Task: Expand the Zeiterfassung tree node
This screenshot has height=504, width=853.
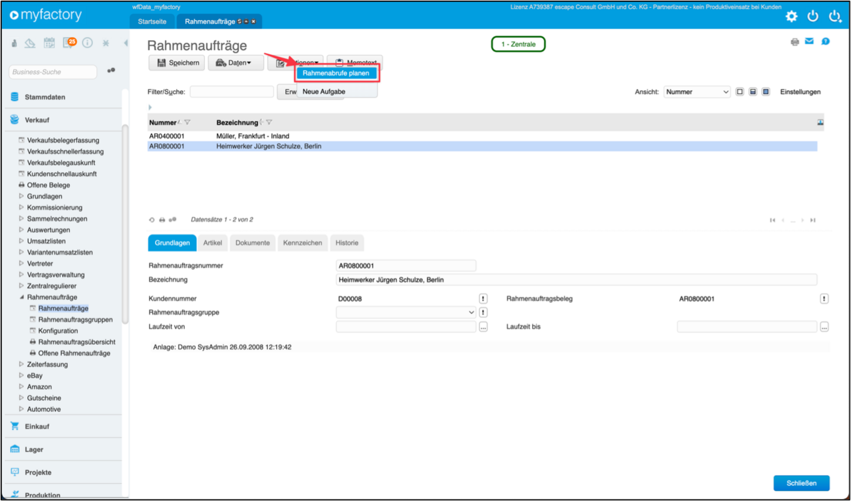Action: (x=21, y=364)
